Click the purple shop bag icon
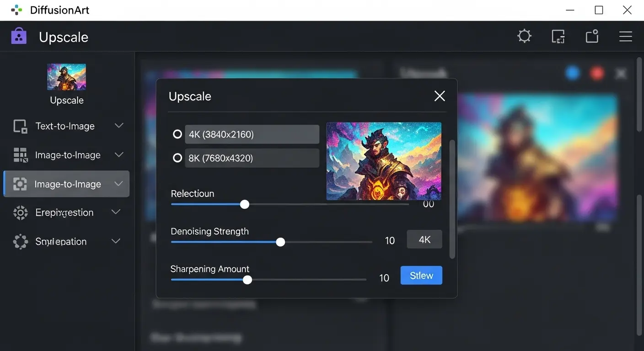644x351 pixels. coord(19,36)
